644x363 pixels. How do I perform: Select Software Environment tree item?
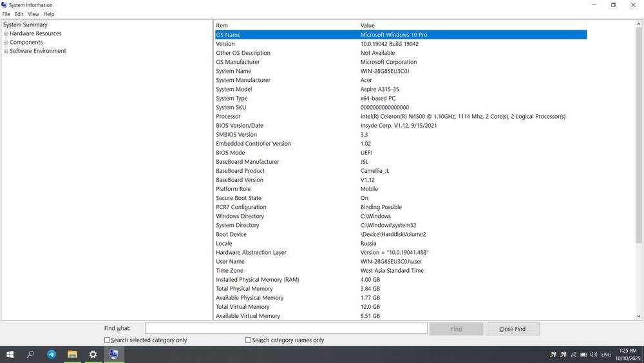(x=38, y=51)
